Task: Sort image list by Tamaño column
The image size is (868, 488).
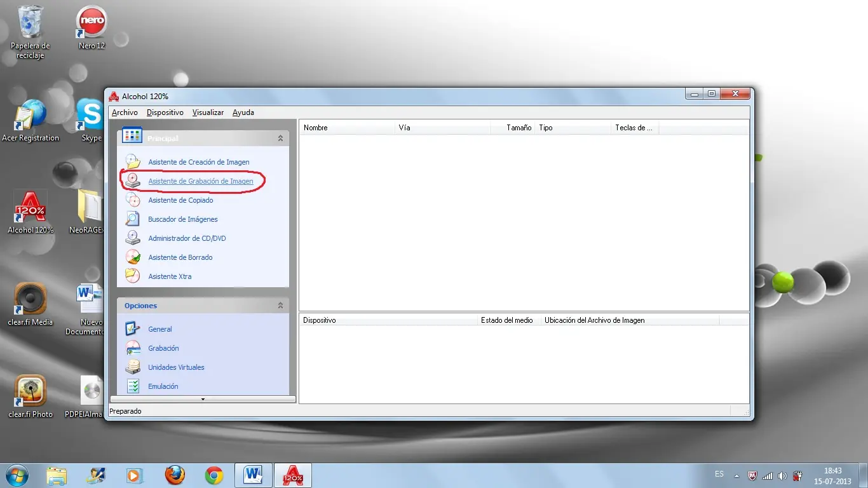Action: (513, 128)
